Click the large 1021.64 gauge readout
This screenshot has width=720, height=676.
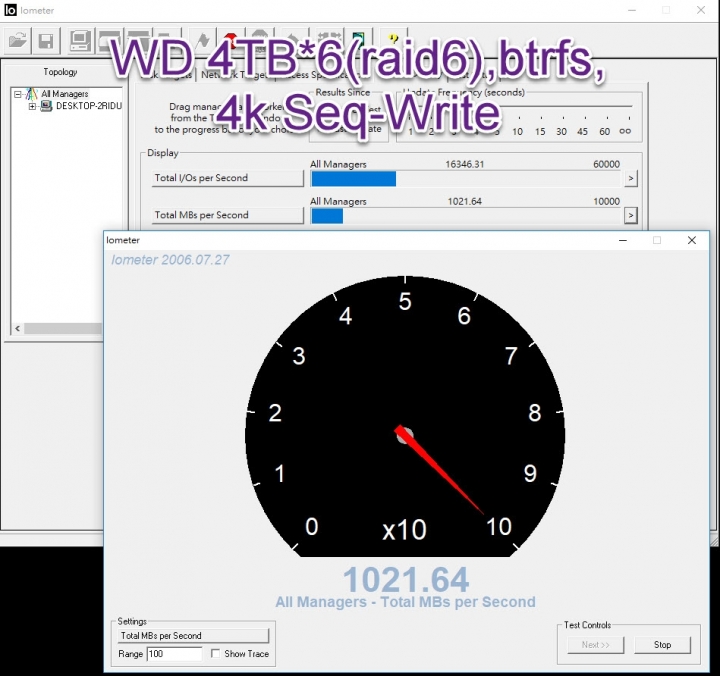(x=406, y=580)
